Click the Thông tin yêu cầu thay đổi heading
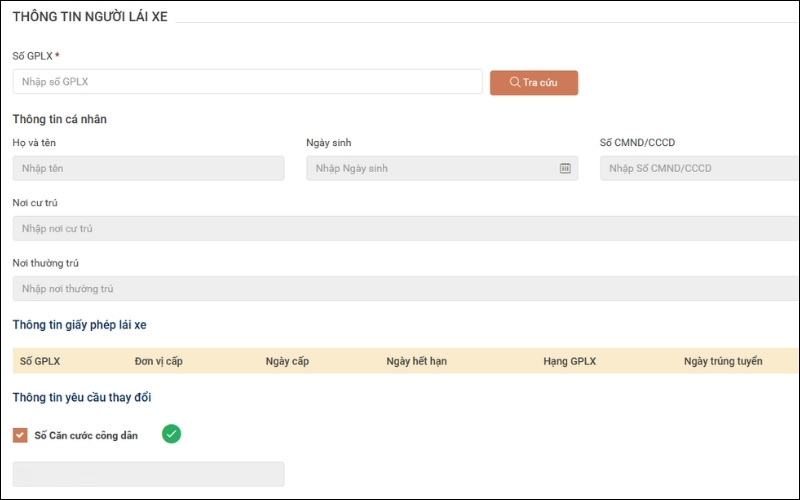Viewport: 800px width, 500px height. pos(82,397)
